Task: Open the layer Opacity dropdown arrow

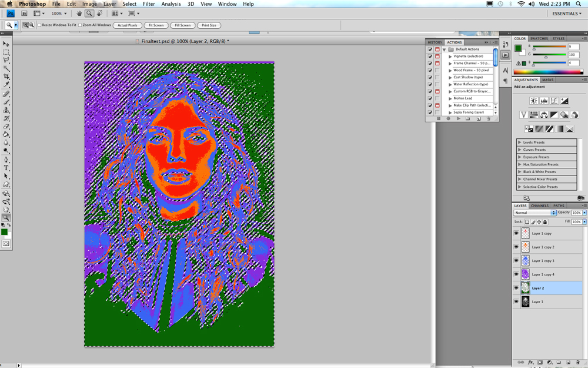Action: [584, 213]
